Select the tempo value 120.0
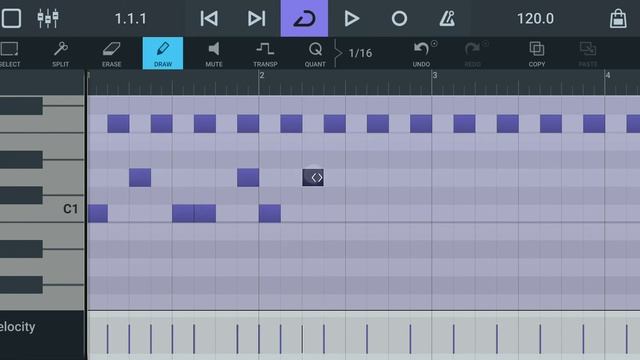Screen dimensions: 640x360 click(x=535, y=19)
